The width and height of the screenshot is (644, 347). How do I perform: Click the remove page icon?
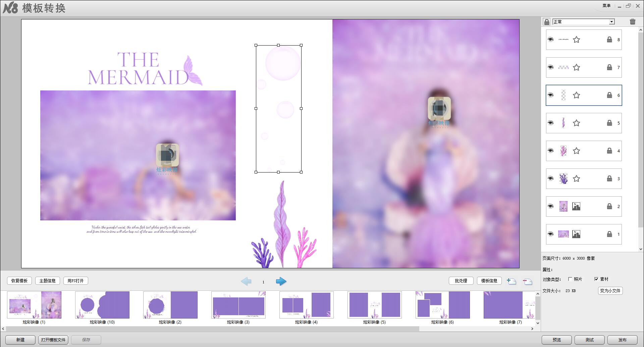(527, 281)
